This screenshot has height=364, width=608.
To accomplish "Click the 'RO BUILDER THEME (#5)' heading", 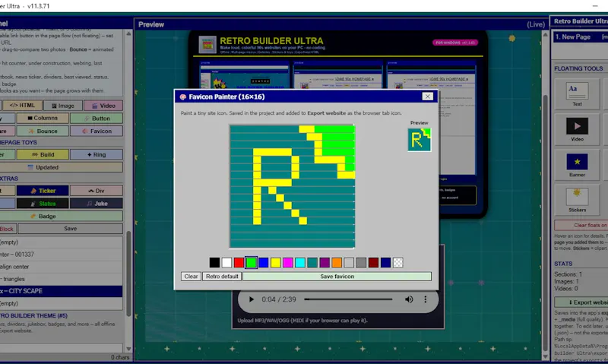I will (33, 315).
